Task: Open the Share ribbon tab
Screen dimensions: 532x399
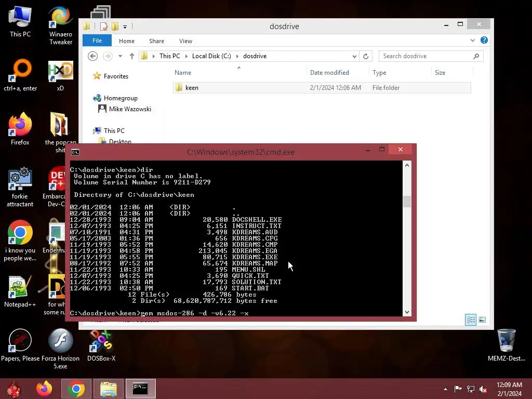Action: tap(156, 41)
